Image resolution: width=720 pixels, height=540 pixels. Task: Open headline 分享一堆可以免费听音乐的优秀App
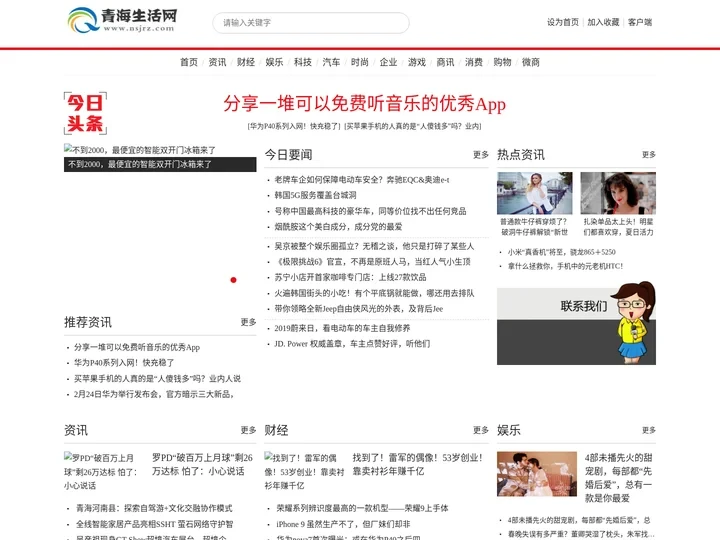365,104
